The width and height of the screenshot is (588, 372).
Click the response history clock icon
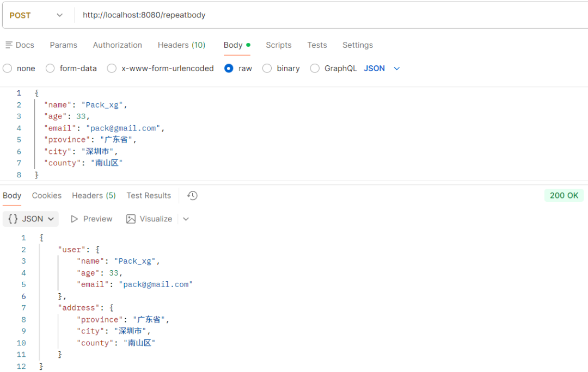tap(192, 196)
